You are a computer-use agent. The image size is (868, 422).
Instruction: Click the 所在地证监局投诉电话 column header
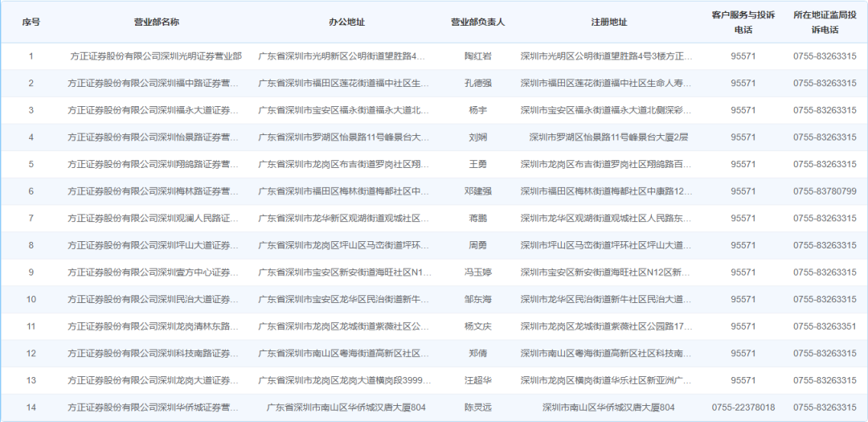point(825,23)
